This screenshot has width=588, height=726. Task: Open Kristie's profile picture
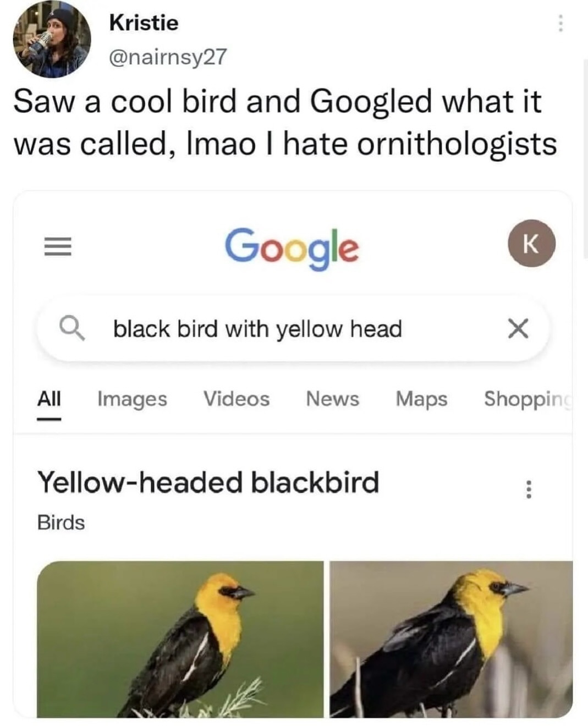[x=52, y=39]
